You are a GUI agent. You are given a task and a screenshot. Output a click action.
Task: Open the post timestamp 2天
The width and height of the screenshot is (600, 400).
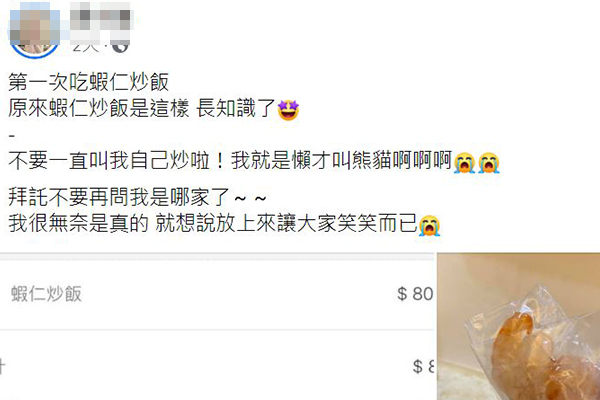(86, 46)
